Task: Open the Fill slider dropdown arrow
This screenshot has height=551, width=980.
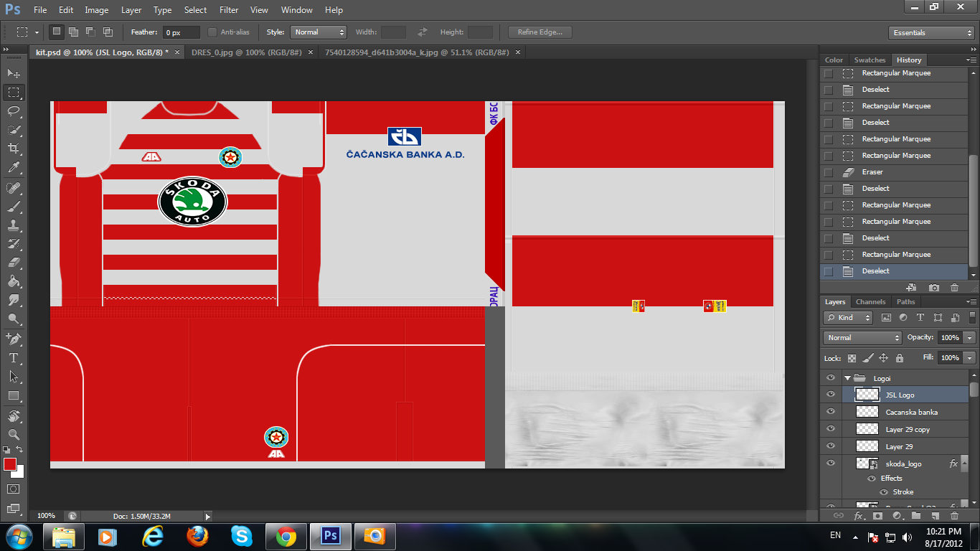Action: [970, 357]
